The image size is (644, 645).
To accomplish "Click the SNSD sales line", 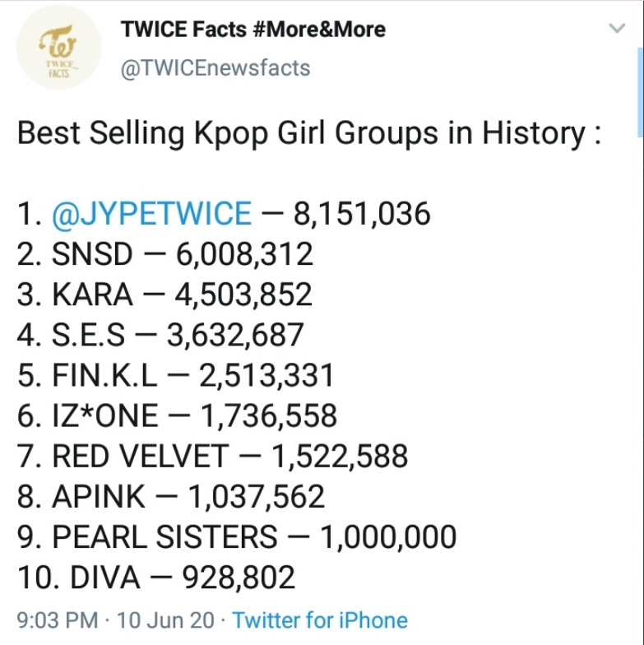I will [x=164, y=254].
